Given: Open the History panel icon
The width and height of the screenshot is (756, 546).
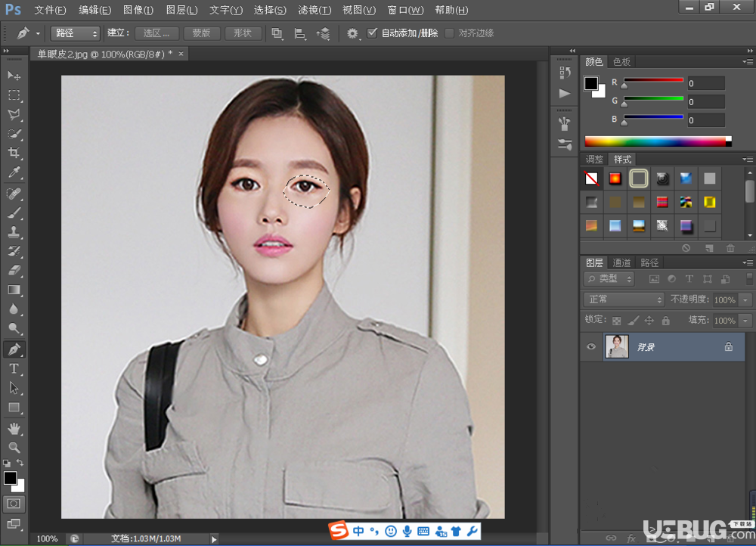Looking at the screenshot, I should 565,73.
